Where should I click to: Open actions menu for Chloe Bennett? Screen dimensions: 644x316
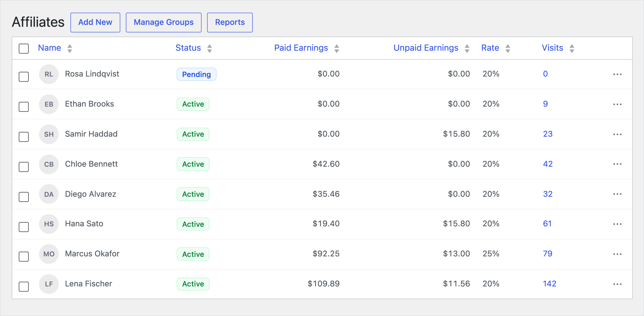click(617, 164)
